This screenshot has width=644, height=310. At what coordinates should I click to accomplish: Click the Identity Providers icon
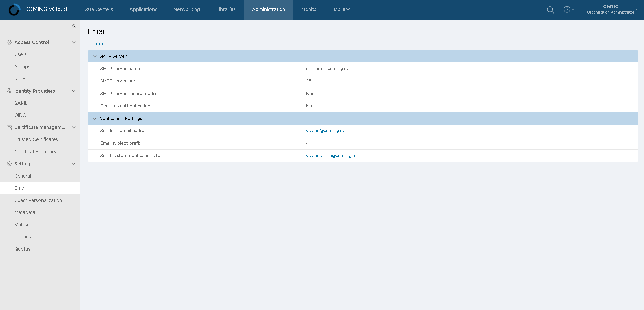[x=9, y=91]
